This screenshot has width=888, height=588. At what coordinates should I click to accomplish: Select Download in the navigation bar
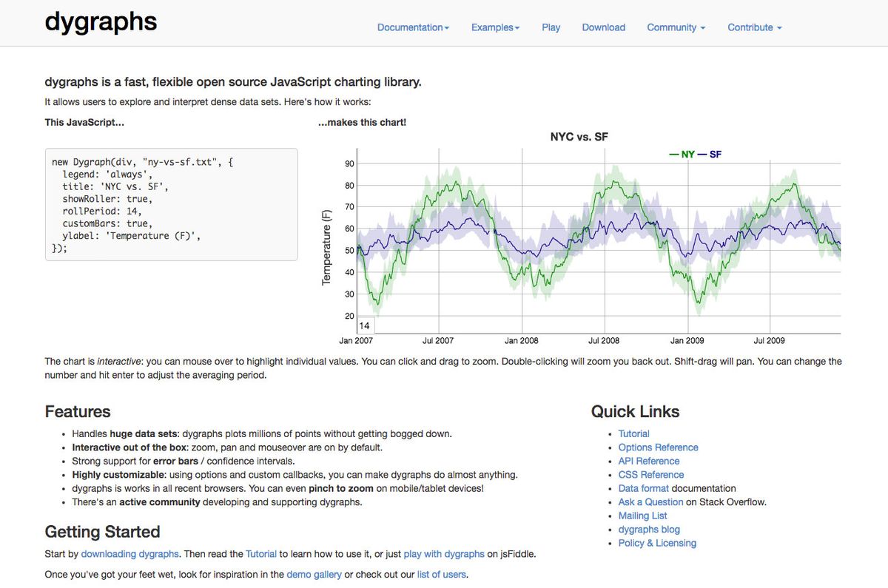603,27
